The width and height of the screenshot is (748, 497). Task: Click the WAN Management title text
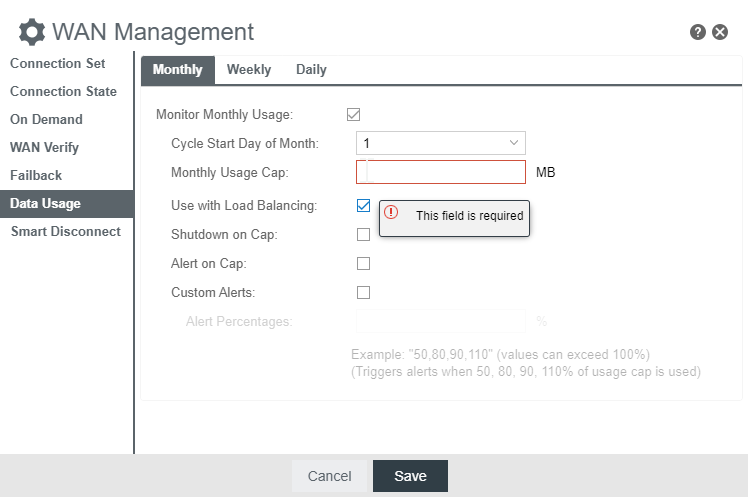[153, 32]
